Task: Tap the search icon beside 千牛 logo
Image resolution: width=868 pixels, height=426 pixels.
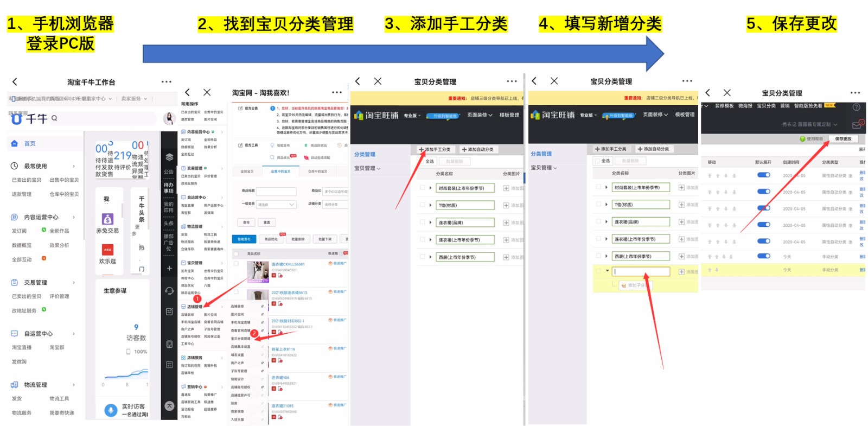Action: [x=54, y=118]
